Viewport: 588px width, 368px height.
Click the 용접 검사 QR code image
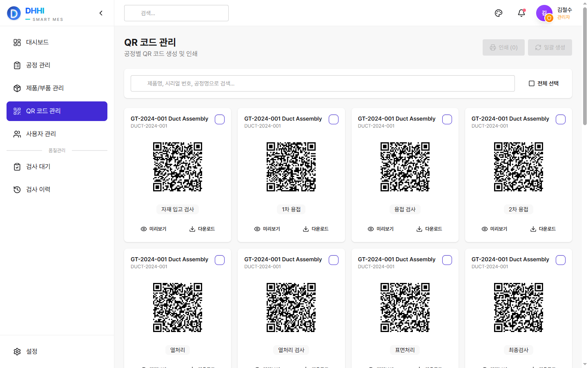[405, 167]
